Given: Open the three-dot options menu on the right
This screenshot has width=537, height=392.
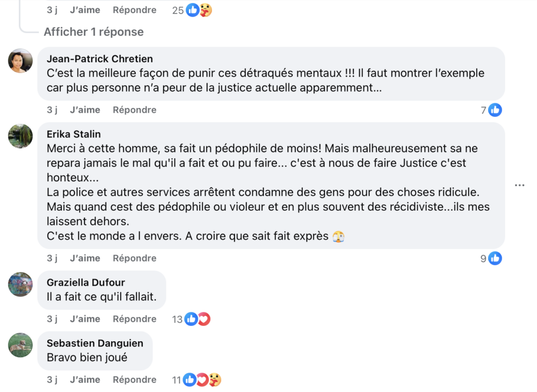Looking at the screenshot, I should [x=520, y=184].
